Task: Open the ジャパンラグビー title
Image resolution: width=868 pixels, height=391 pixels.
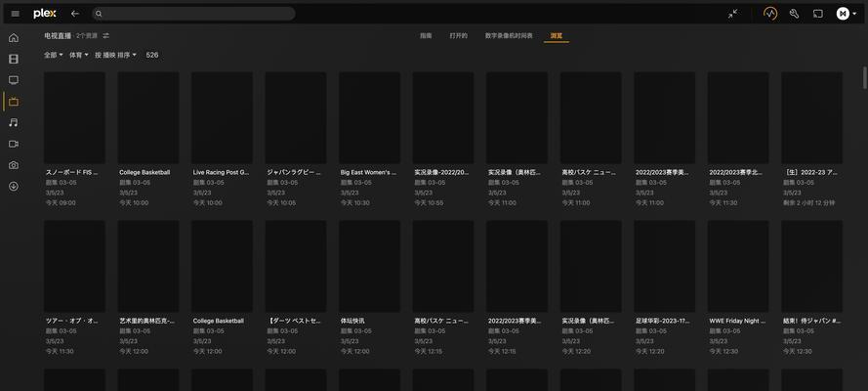Action: click(294, 172)
